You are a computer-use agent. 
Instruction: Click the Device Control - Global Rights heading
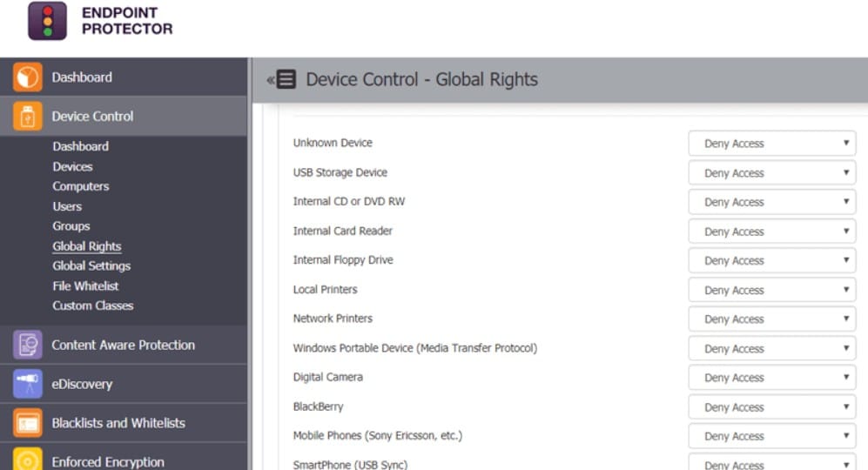tap(422, 80)
